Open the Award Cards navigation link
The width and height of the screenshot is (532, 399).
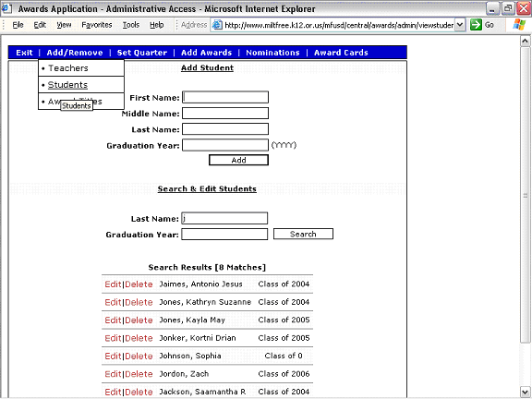[341, 53]
